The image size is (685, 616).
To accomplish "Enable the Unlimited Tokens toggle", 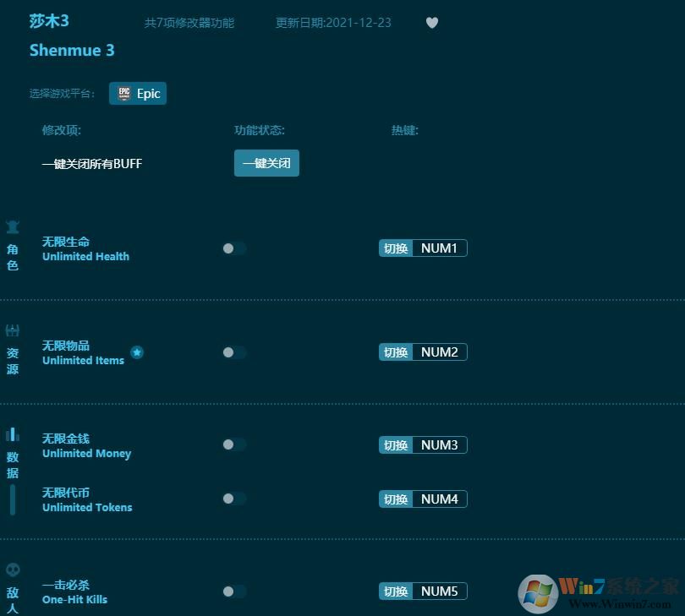I will coord(234,499).
